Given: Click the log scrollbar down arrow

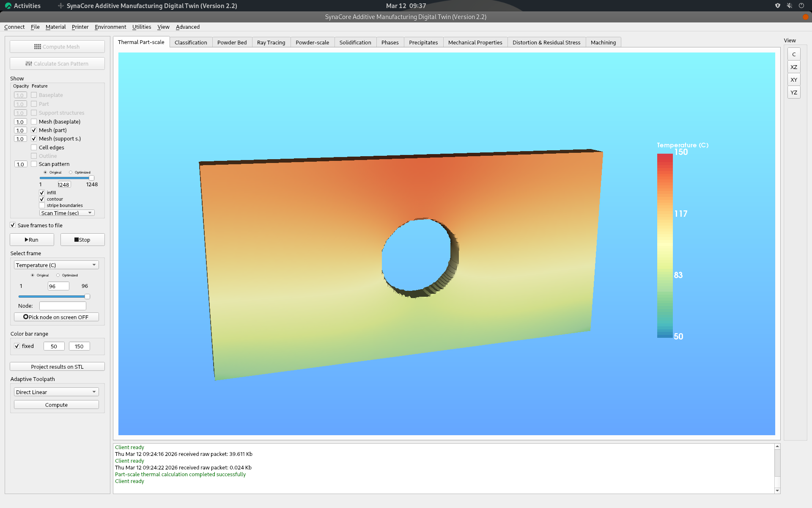Looking at the screenshot, I should point(777,491).
